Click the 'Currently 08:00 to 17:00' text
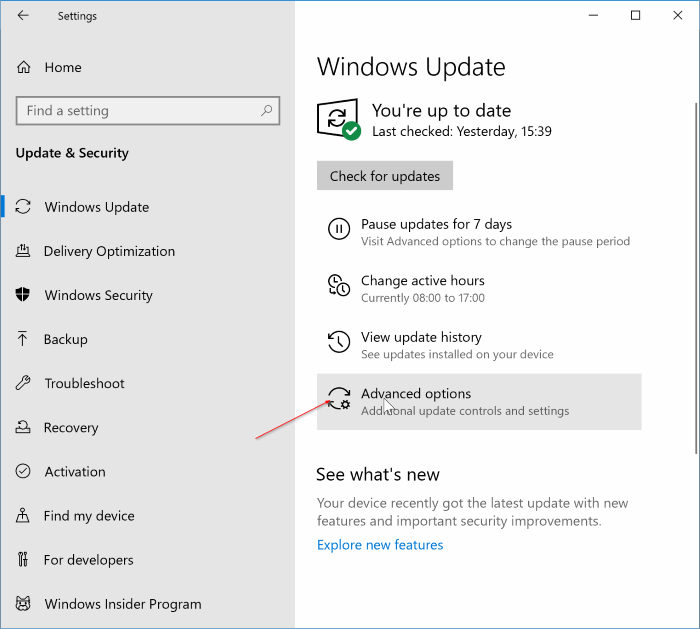Viewport: 700px width, 629px height. point(423,298)
